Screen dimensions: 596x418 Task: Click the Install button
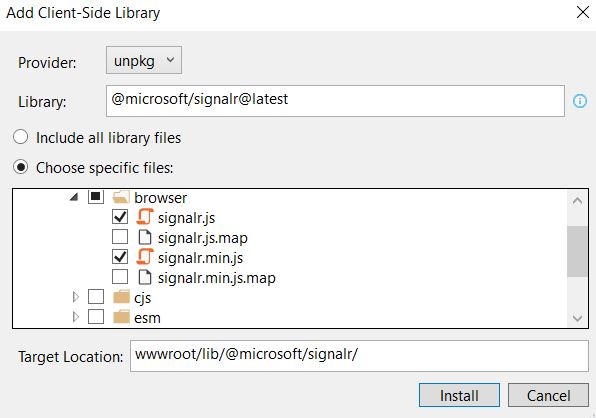coord(459,395)
